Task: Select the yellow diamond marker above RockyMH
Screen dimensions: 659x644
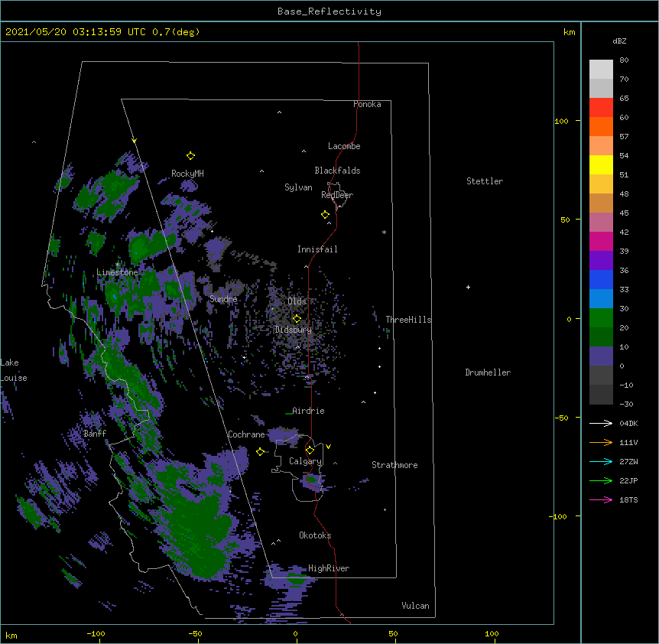Action: click(x=190, y=155)
